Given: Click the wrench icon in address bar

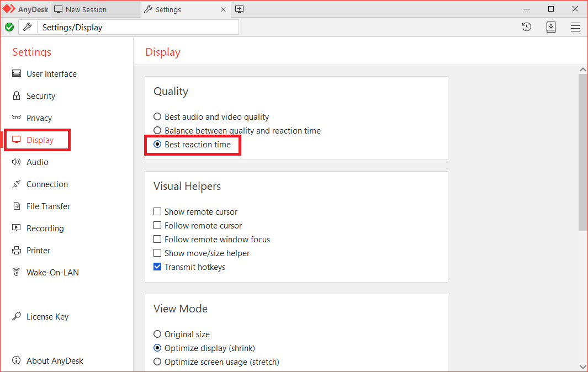Looking at the screenshot, I should coord(28,27).
